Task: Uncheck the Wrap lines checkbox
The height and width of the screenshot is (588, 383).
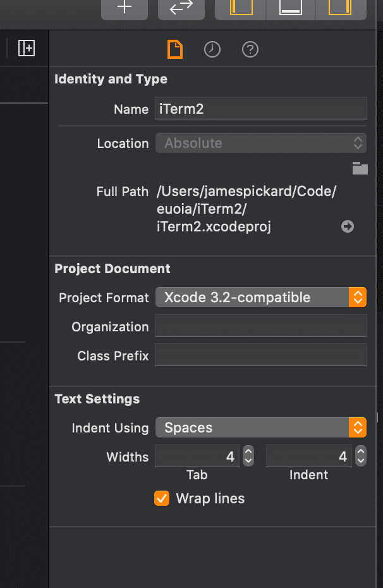Action: (162, 498)
